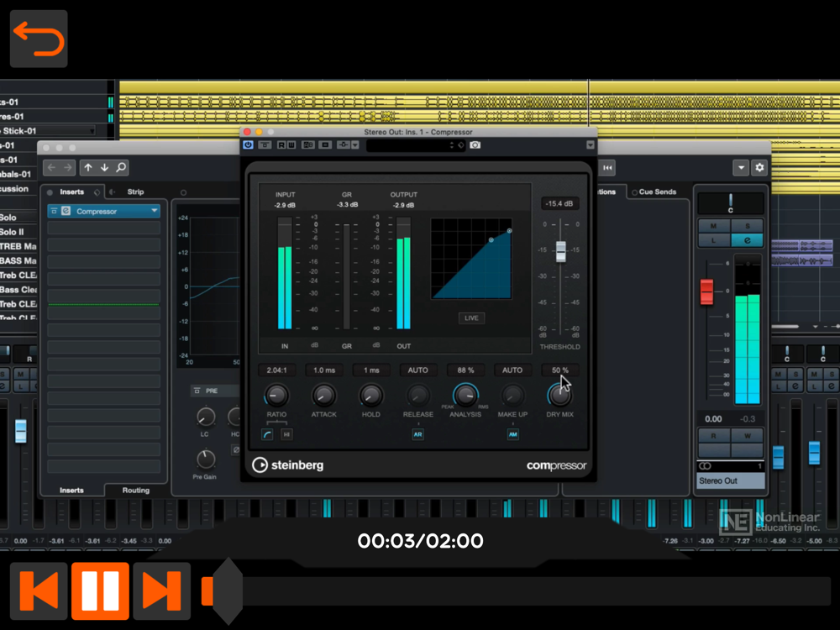Select the Inserts tab at top

coord(71,192)
